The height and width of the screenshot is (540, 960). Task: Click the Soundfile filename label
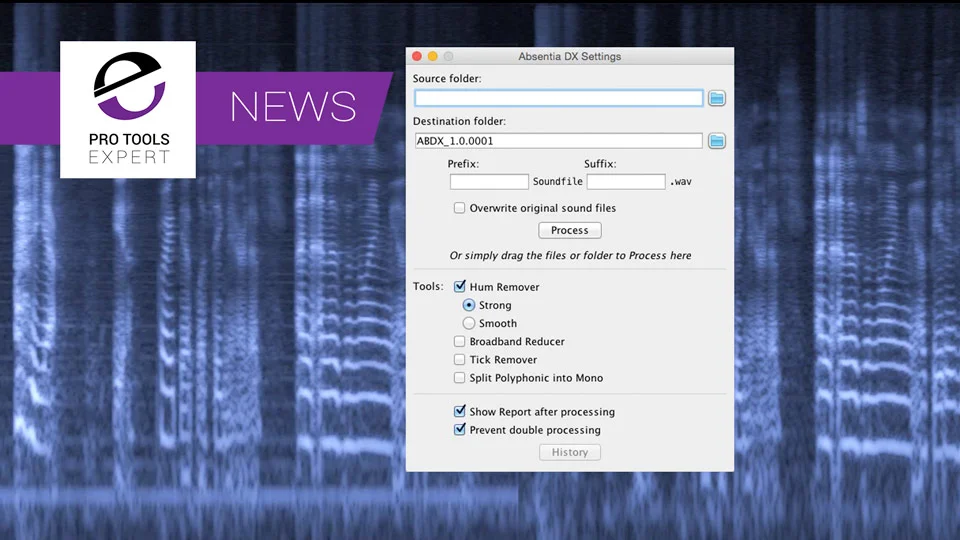pyautogui.click(x=557, y=182)
